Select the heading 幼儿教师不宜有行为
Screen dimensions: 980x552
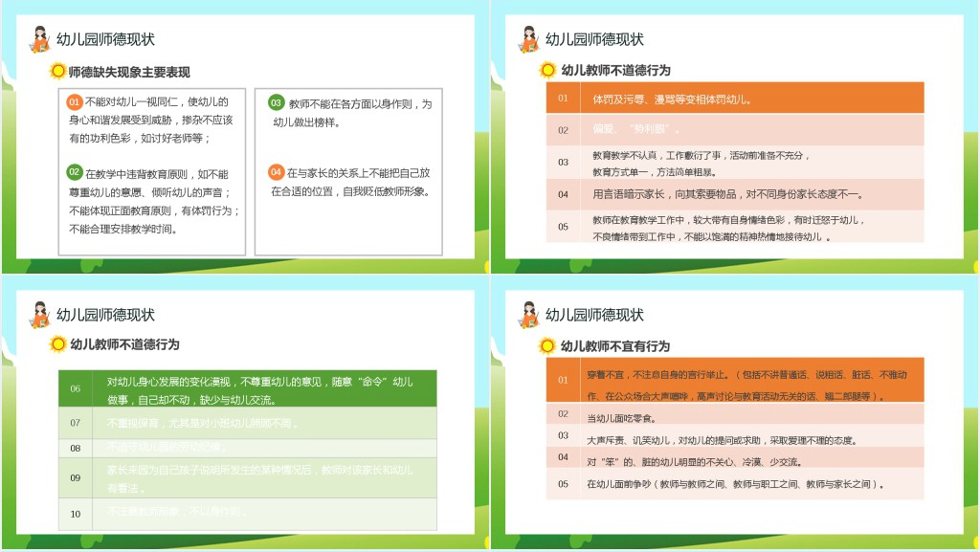pyautogui.click(x=615, y=346)
